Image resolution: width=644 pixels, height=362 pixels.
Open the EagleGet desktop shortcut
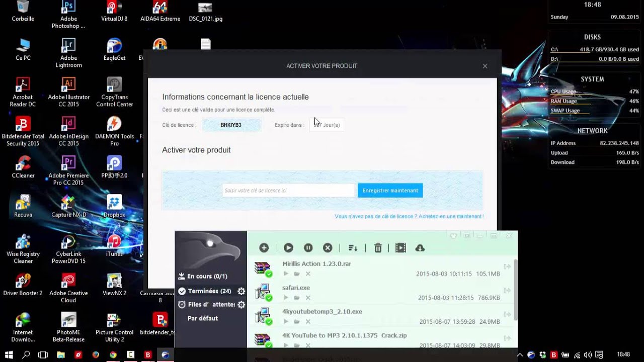point(114,49)
